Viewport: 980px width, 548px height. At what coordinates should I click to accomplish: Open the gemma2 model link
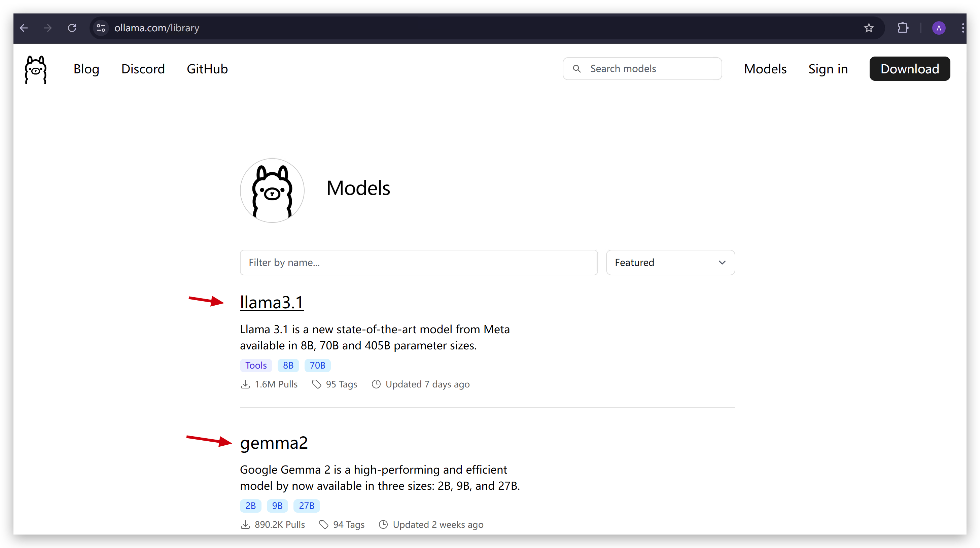click(x=274, y=443)
